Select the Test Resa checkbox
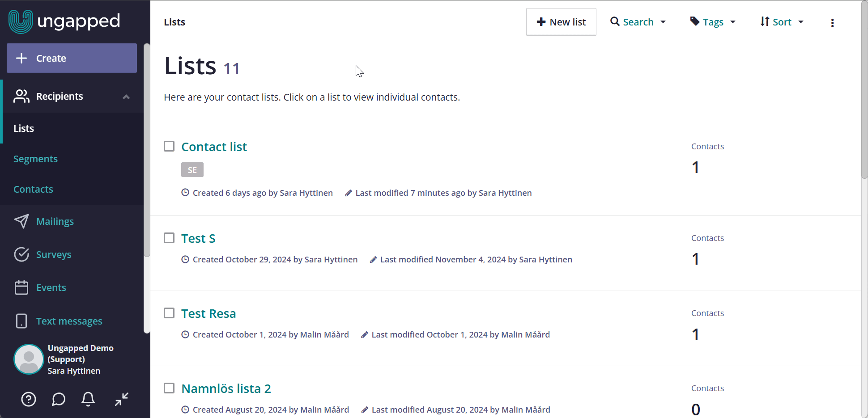This screenshot has width=868, height=418. (x=169, y=313)
